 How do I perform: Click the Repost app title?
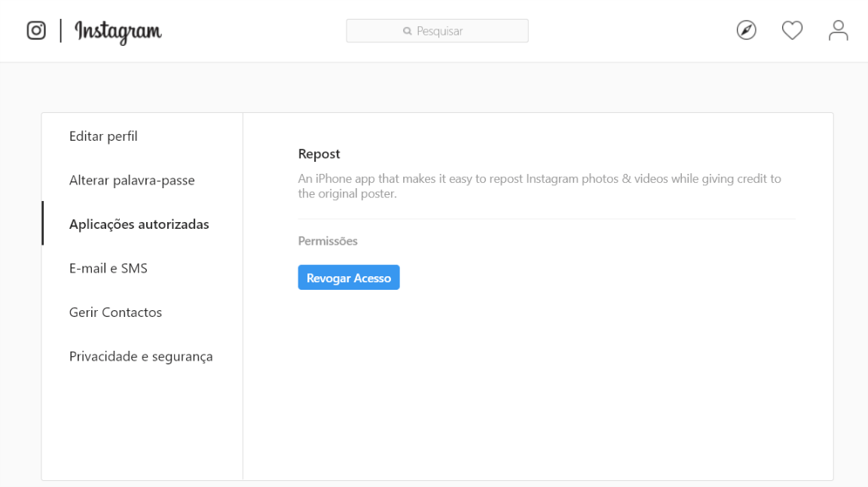pos(319,154)
